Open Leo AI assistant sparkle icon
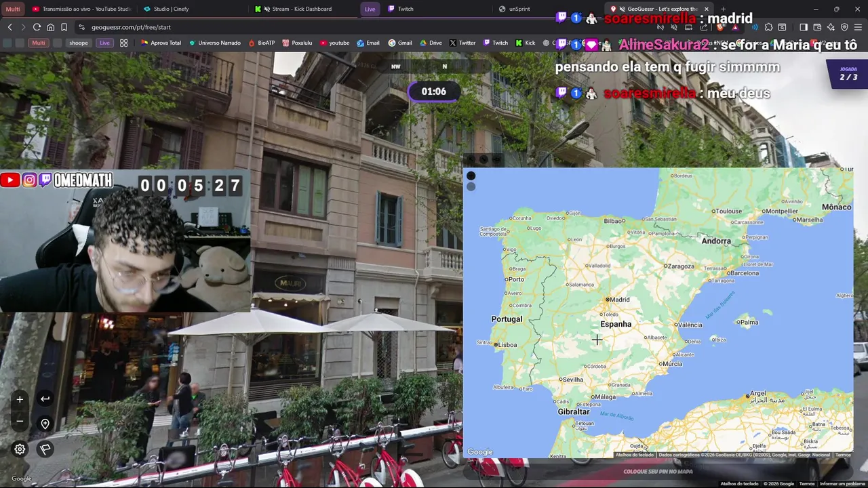Image resolution: width=868 pixels, height=488 pixels. tap(831, 27)
